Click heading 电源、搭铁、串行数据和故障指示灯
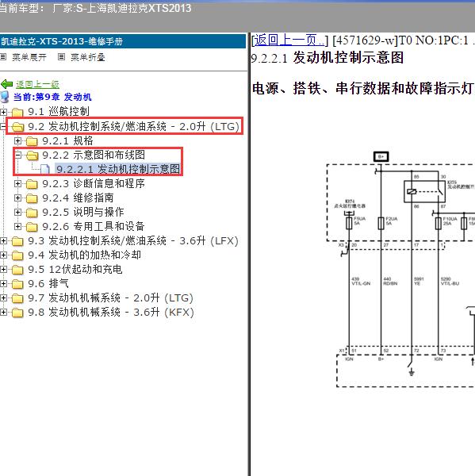 pos(363,89)
